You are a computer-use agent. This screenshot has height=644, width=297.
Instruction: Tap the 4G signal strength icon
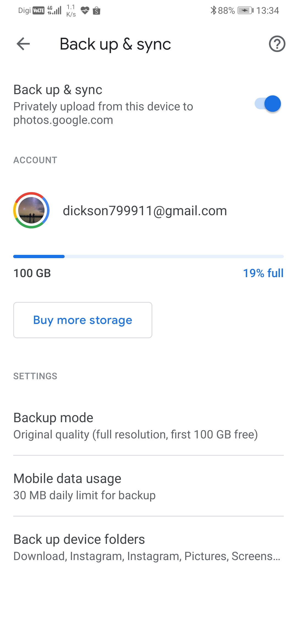point(54,10)
